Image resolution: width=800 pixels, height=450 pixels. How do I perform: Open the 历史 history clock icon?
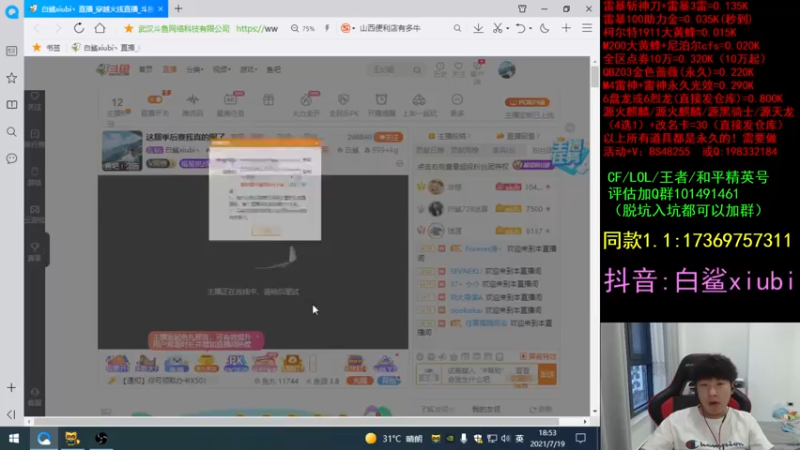pos(440,70)
